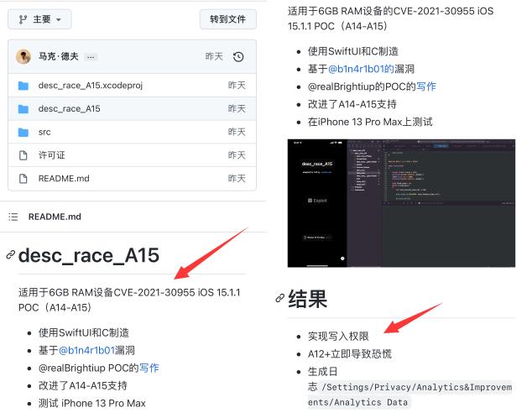532x418 pixels.
Task: Click the 结果 heading
Action: [x=308, y=299]
